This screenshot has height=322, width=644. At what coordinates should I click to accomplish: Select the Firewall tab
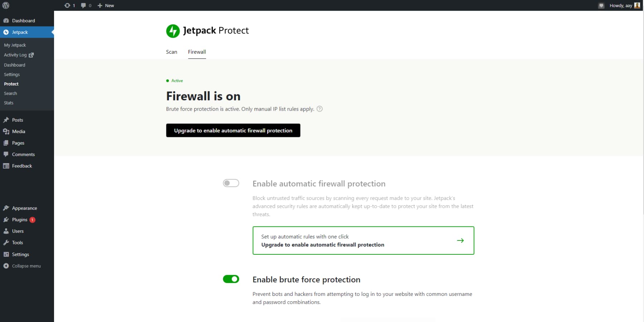pyautogui.click(x=197, y=52)
